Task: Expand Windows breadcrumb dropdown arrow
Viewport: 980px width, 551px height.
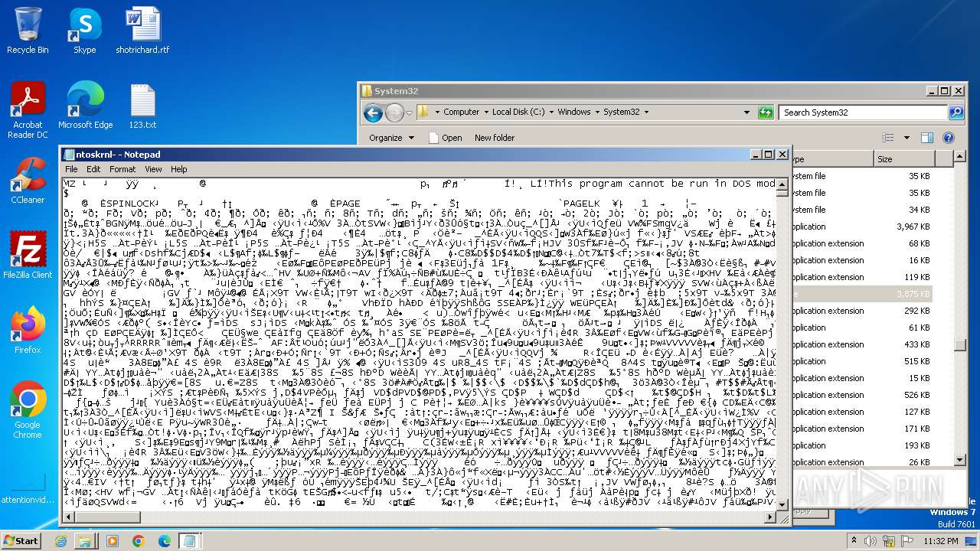Action: pyautogui.click(x=596, y=112)
